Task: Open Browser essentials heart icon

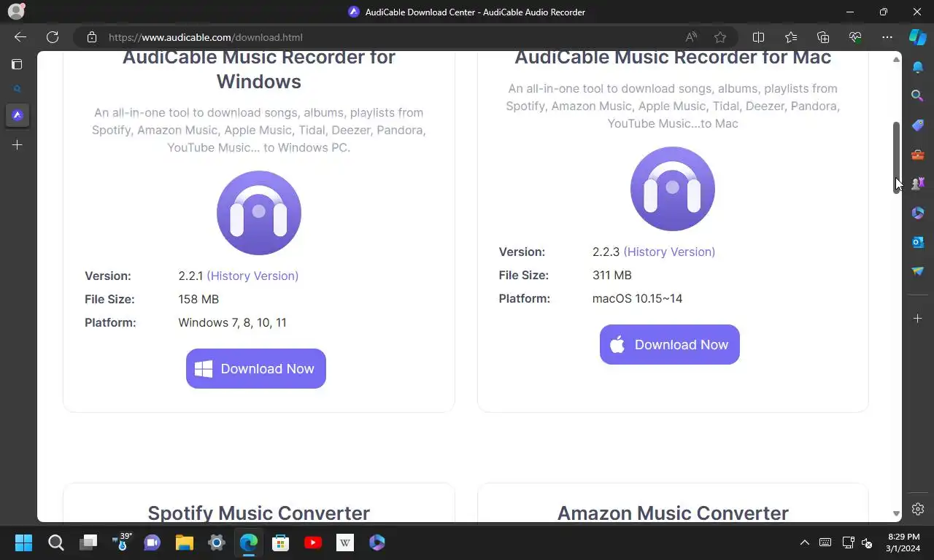Action: pyautogui.click(x=855, y=37)
